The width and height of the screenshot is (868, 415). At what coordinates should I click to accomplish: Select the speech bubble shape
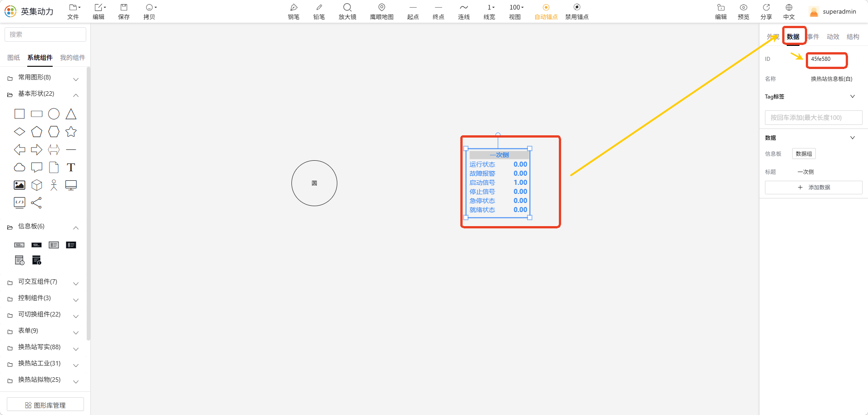pos(37,168)
